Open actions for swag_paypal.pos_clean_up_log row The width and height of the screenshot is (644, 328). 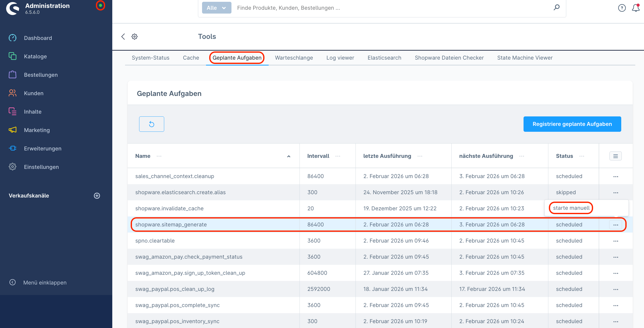coord(616,289)
